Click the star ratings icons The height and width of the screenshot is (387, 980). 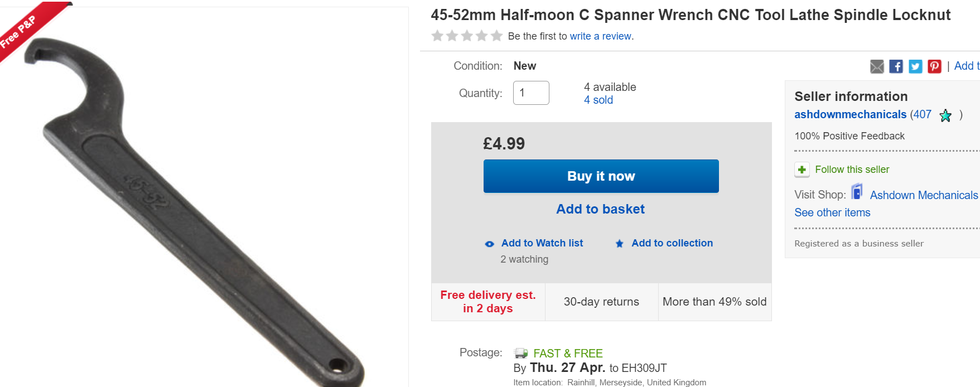click(x=467, y=36)
